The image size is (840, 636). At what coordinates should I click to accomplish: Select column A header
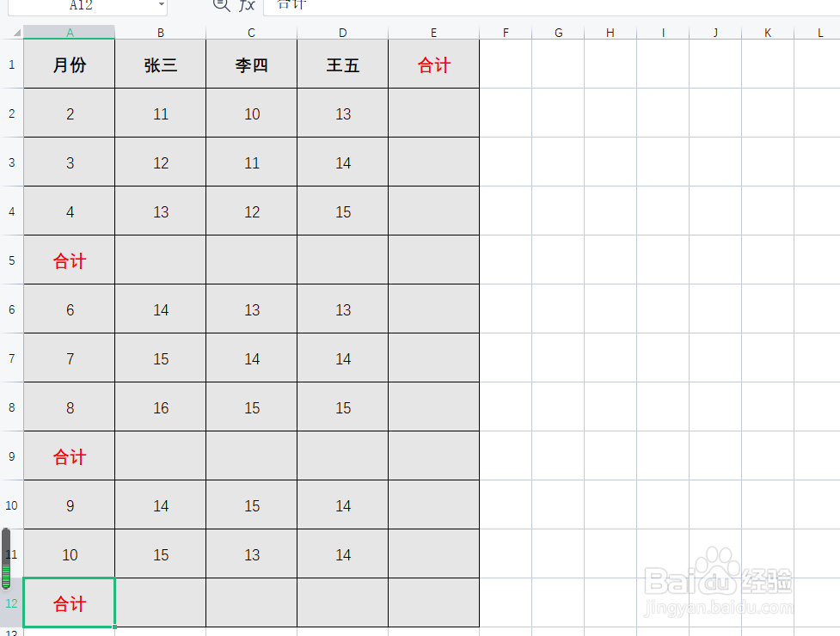click(69, 32)
